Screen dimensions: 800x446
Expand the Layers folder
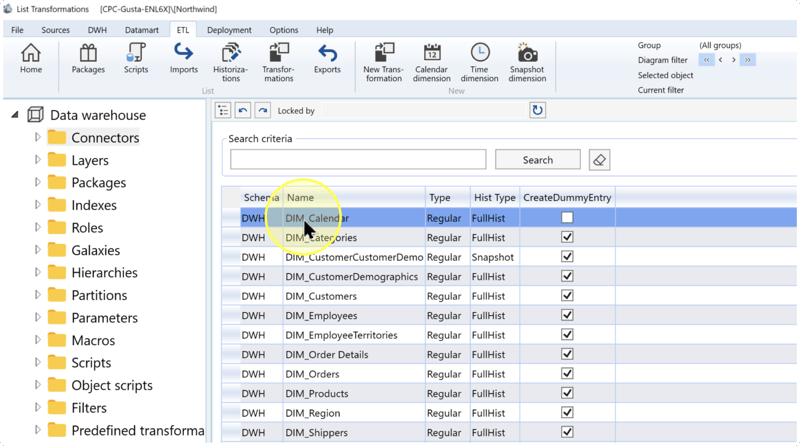(x=37, y=160)
